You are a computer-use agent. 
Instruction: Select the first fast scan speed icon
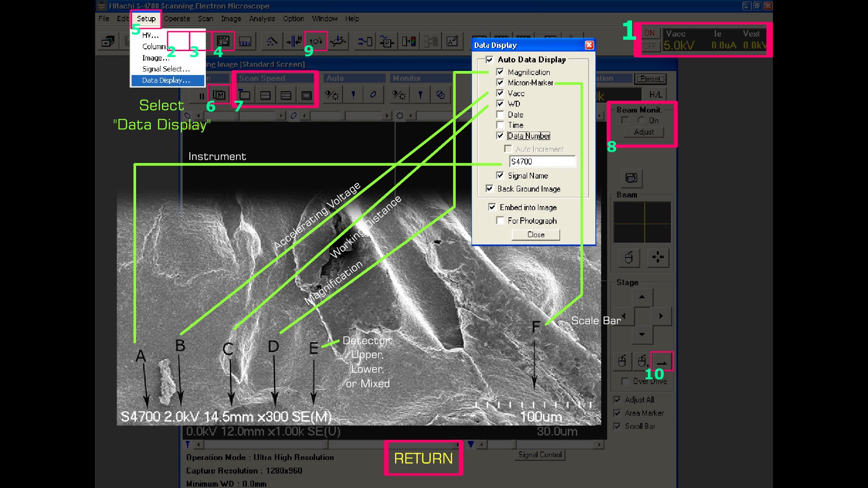(x=245, y=95)
